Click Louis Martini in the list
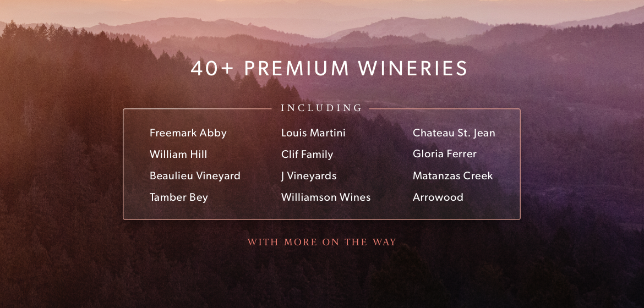The height and width of the screenshot is (308, 644). 313,133
